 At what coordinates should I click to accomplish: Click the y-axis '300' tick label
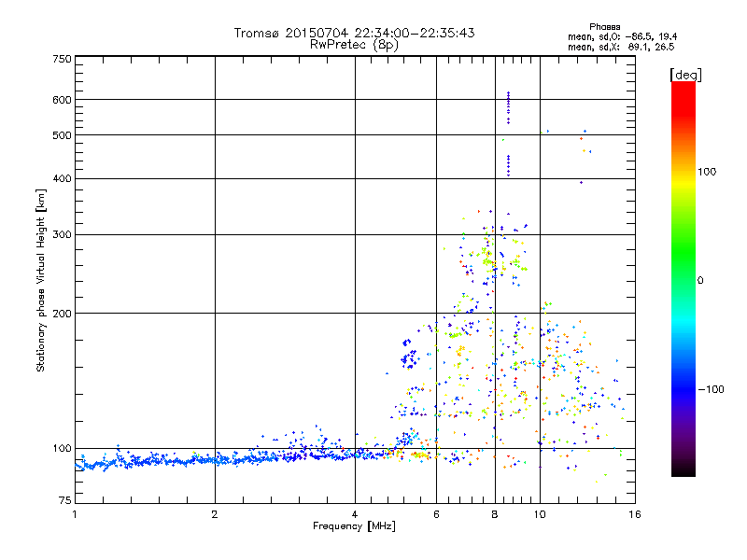point(62,234)
